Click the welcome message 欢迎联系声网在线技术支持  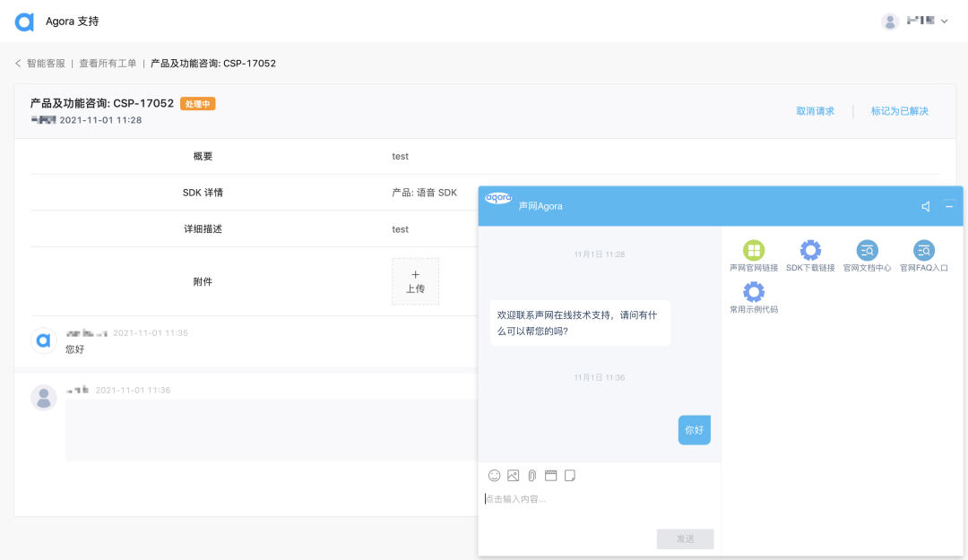[x=580, y=323]
